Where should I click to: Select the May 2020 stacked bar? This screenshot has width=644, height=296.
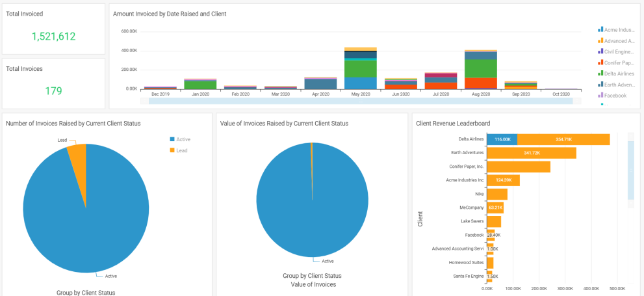[361, 68]
